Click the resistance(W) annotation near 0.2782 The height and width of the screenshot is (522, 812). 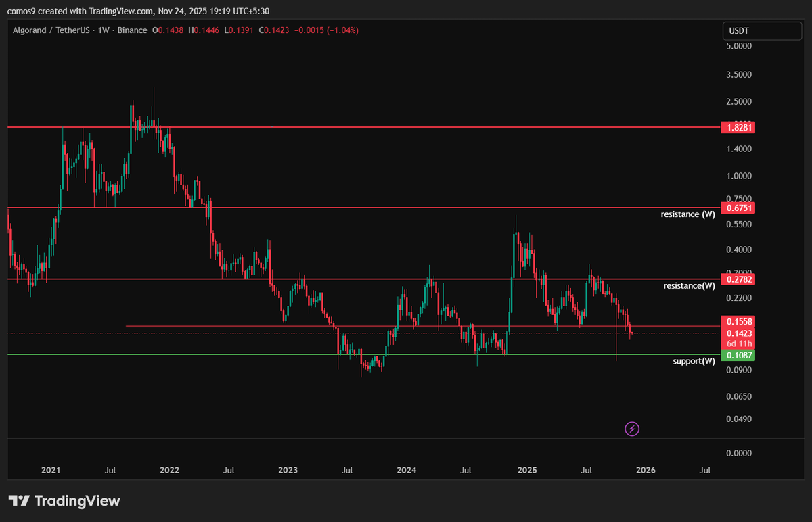tap(689, 286)
